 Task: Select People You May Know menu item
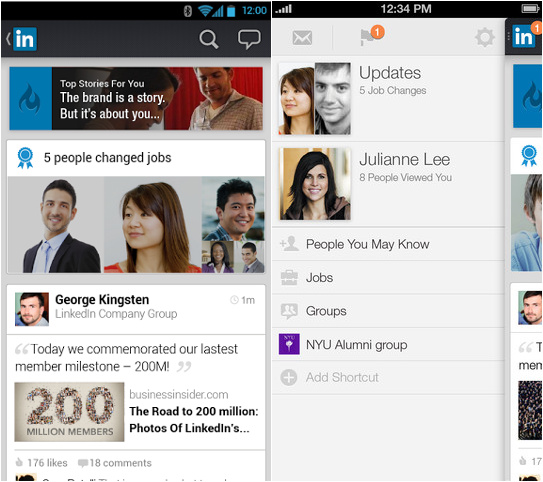click(x=388, y=244)
